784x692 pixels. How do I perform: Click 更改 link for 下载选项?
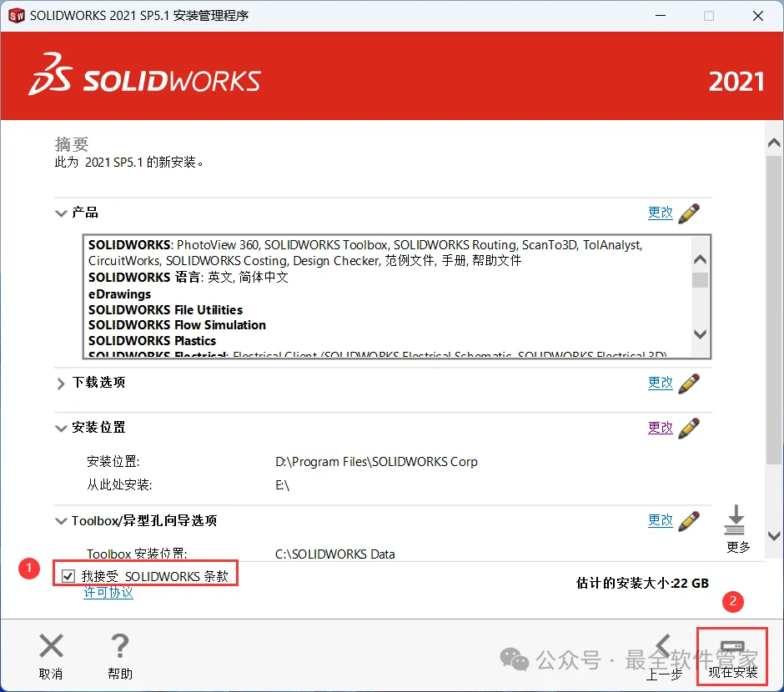click(x=660, y=383)
